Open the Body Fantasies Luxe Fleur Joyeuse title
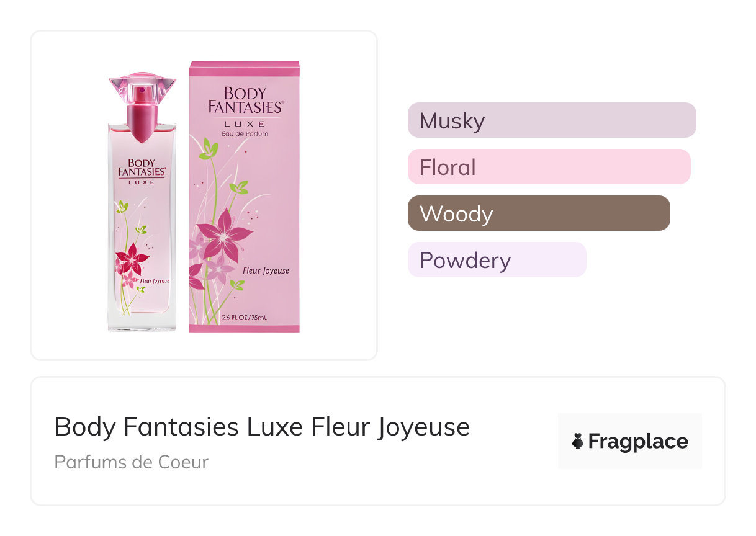 (262, 427)
